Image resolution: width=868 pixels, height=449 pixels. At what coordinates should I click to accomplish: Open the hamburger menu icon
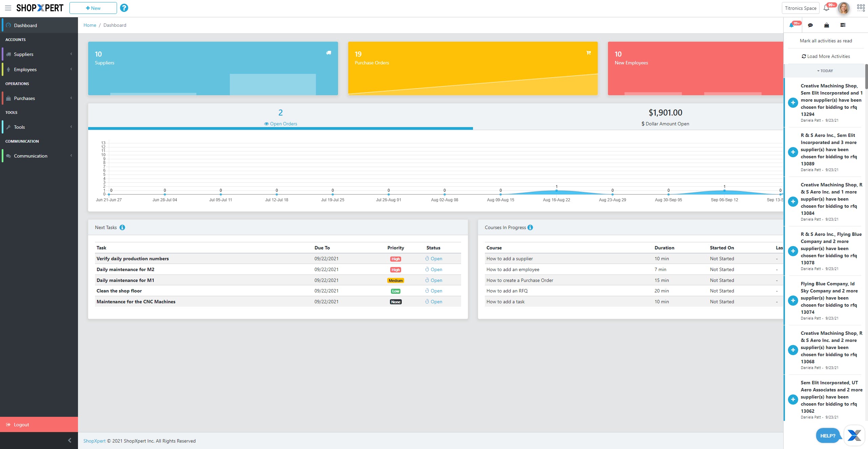pyautogui.click(x=8, y=8)
